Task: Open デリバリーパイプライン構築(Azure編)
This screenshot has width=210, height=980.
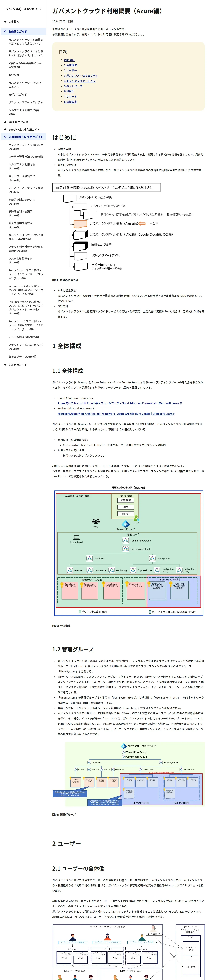Action: pos(26,190)
